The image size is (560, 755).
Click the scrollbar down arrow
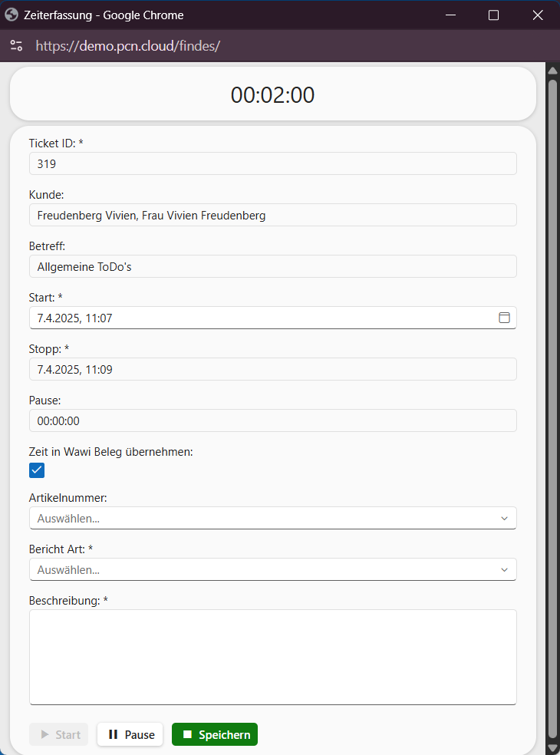(x=552, y=747)
